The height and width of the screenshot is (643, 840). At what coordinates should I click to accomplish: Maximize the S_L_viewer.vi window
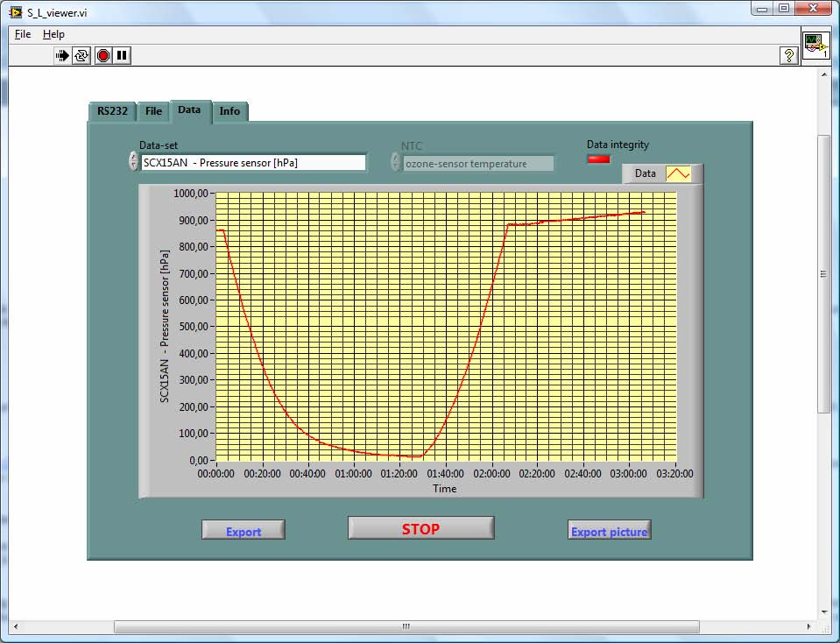783,9
